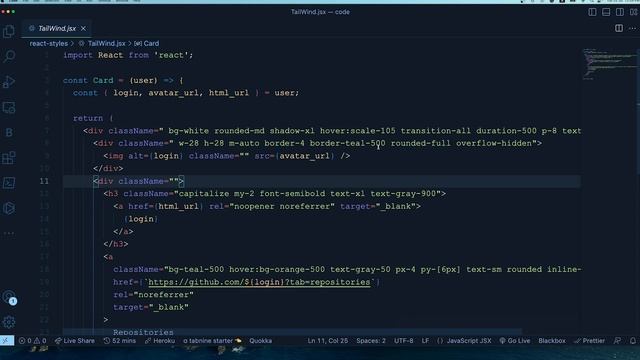Image resolution: width=640 pixels, height=360 pixels.
Task: Open Customize Layout button
Action: point(633,12)
